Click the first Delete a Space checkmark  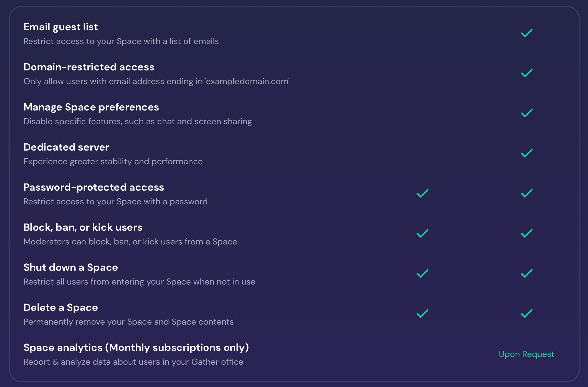coord(422,314)
